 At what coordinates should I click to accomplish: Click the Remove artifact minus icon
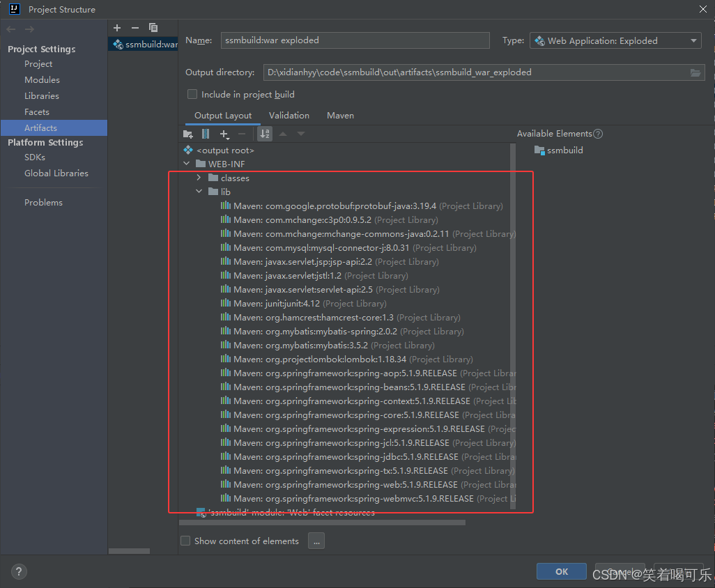point(135,28)
